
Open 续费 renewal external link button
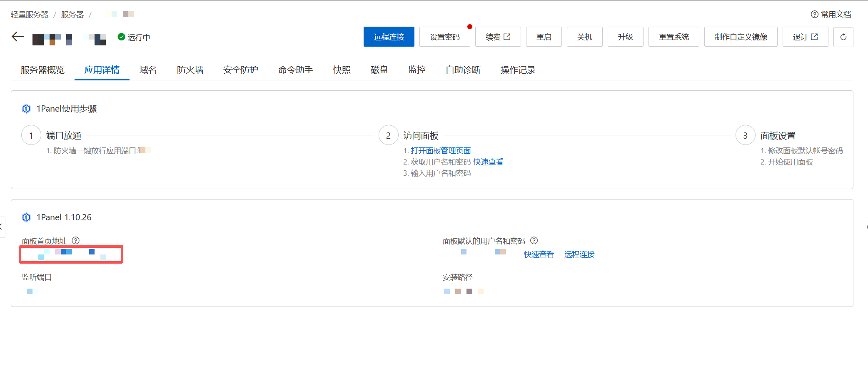click(498, 37)
